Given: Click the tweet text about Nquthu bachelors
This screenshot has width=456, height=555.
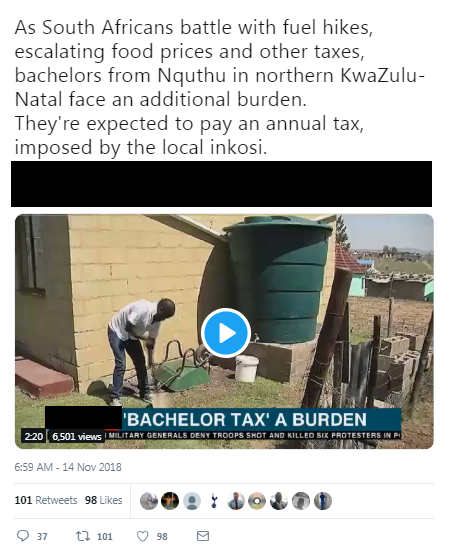Looking at the screenshot, I should (x=220, y=87).
